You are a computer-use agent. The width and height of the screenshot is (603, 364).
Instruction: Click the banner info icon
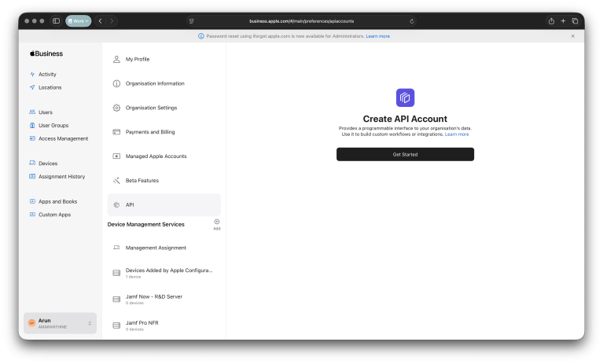200,36
